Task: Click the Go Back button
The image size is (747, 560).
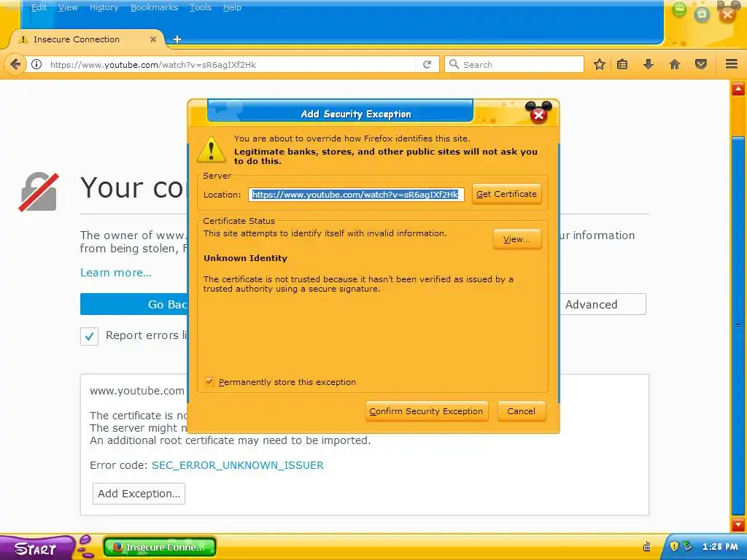Action: 134,304
